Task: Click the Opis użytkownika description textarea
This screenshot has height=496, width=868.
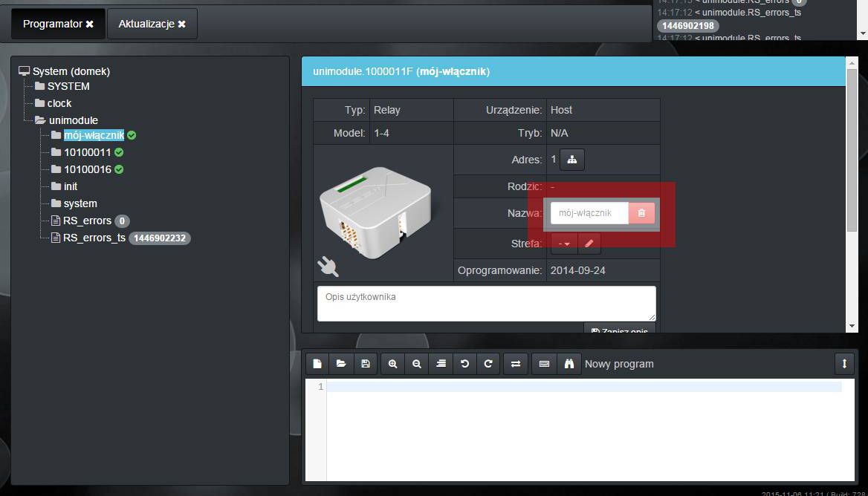Action: point(486,304)
